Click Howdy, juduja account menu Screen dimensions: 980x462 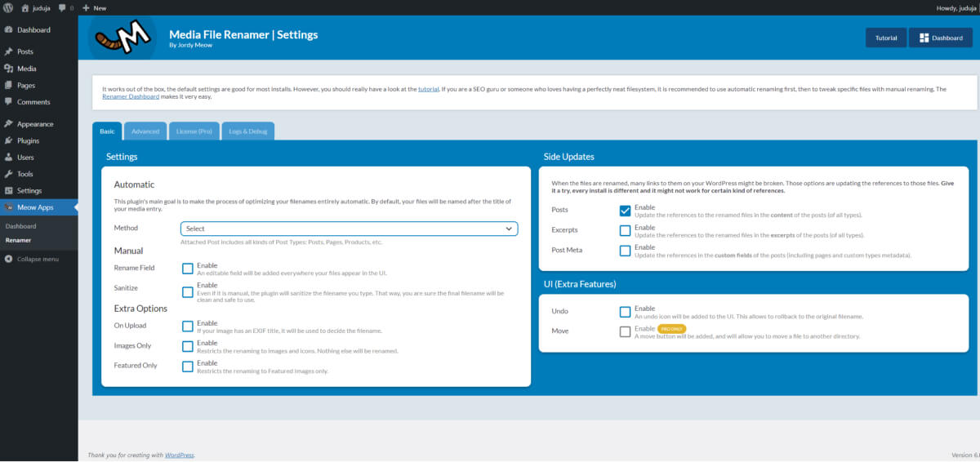[956, 7]
